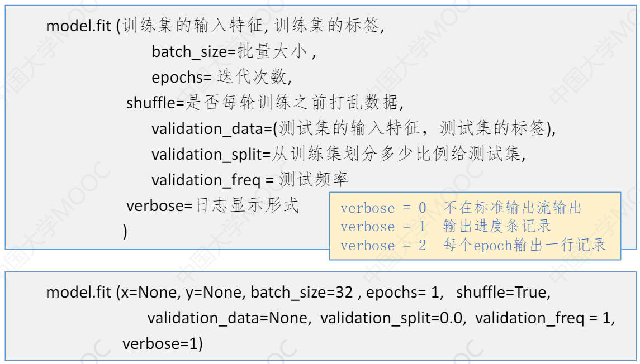Click verbose = 0 不在标准输出流输出 note
The height and width of the screenshot is (364, 640).
point(461,208)
